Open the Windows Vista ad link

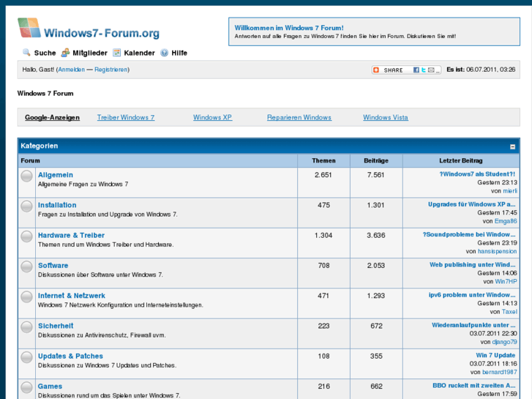386,117
